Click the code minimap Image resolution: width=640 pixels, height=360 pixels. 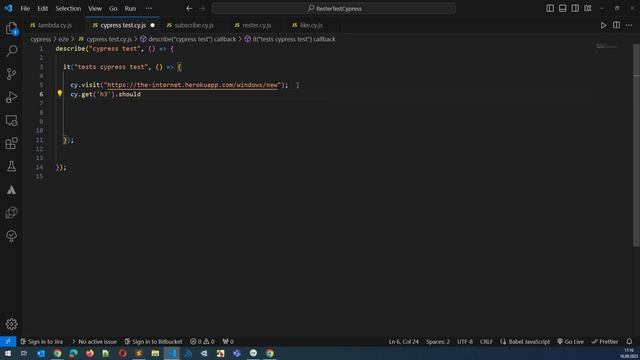click(x=607, y=47)
